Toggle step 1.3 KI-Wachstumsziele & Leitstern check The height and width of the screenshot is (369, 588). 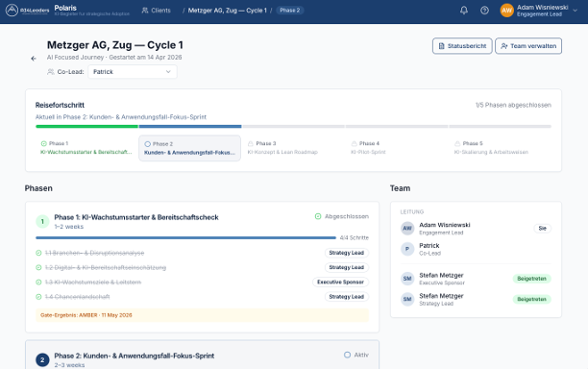38,282
